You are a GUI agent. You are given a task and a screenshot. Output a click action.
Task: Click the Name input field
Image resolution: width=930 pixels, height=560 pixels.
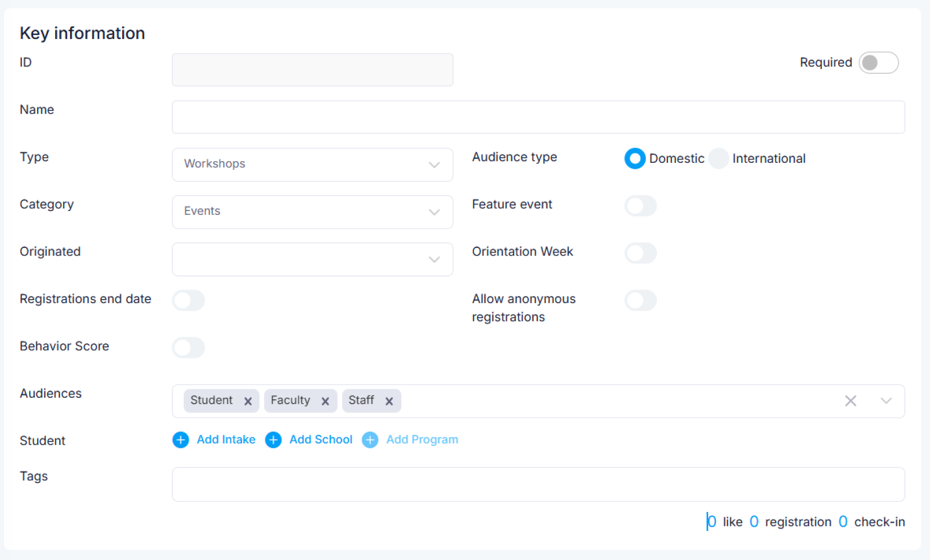click(538, 117)
